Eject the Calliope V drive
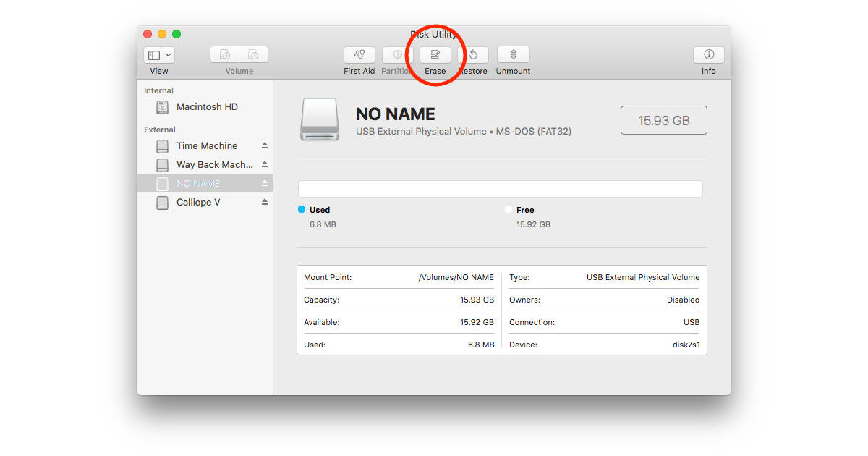 tap(266, 202)
